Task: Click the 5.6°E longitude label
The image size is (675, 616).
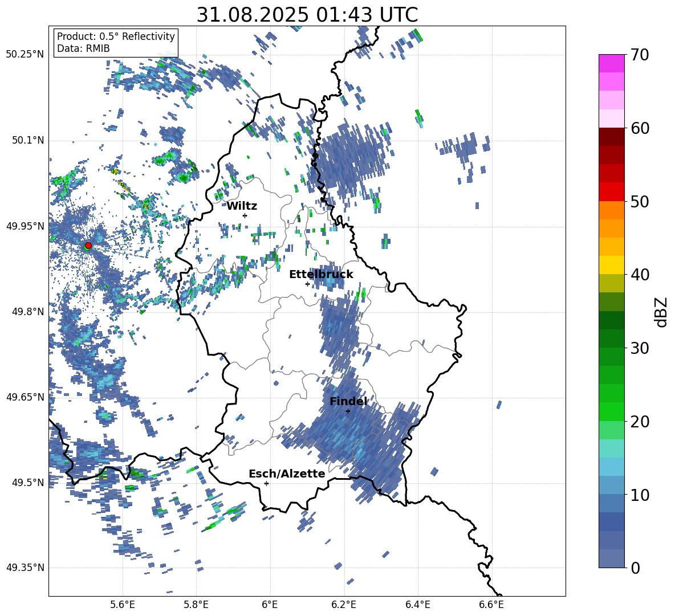Action: point(123,605)
